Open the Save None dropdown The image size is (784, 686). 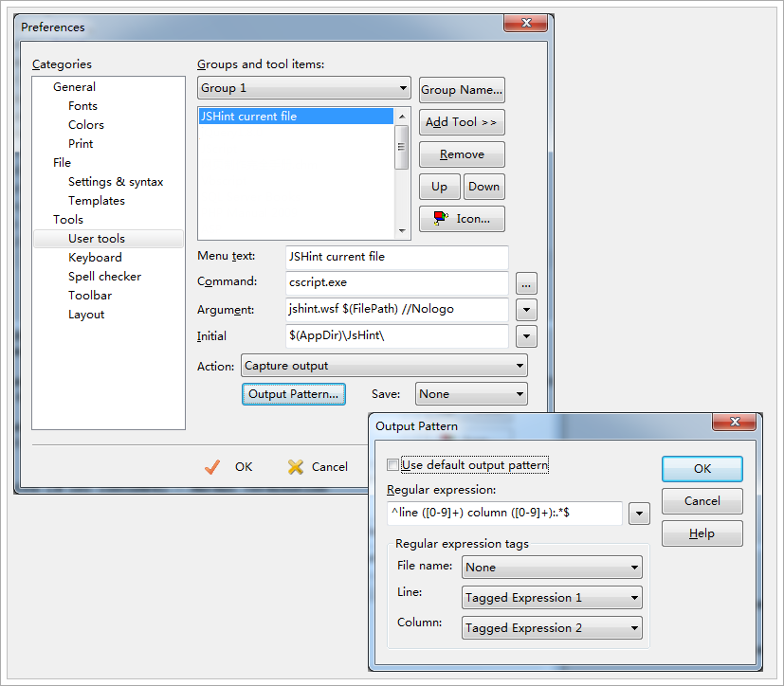[x=471, y=394]
